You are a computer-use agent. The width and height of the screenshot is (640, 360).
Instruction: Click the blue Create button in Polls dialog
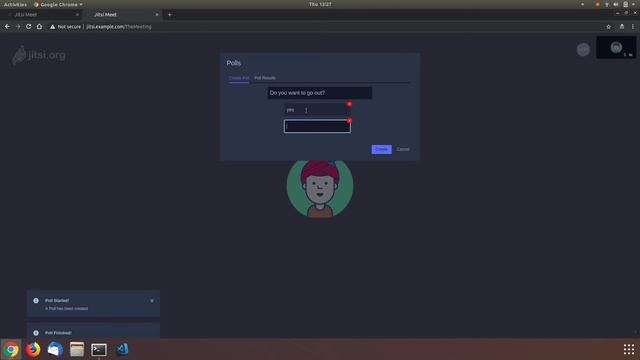click(381, 149)
